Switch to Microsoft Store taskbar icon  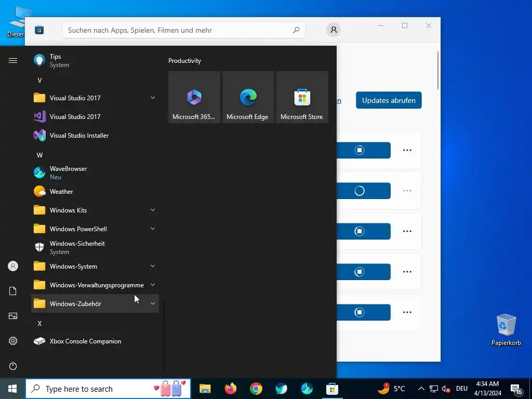click(x=332, y=389)
